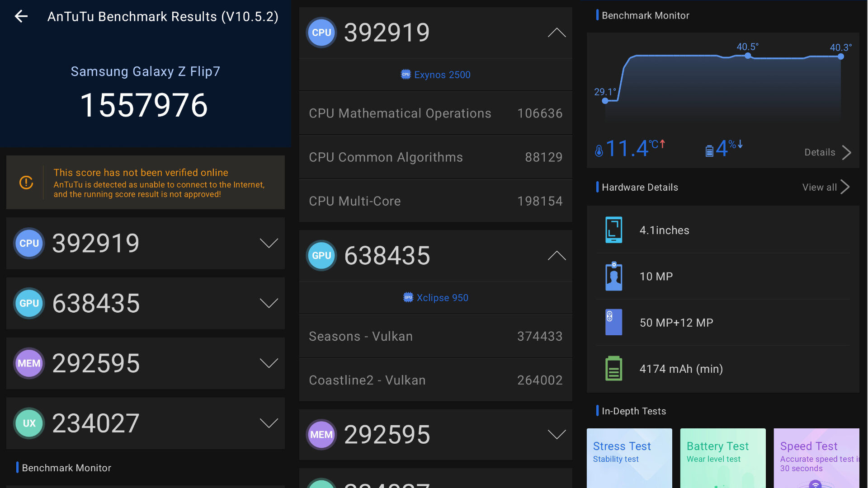
Task: Expand the left MEM 292595 score chevron
Action: (269, 363)
